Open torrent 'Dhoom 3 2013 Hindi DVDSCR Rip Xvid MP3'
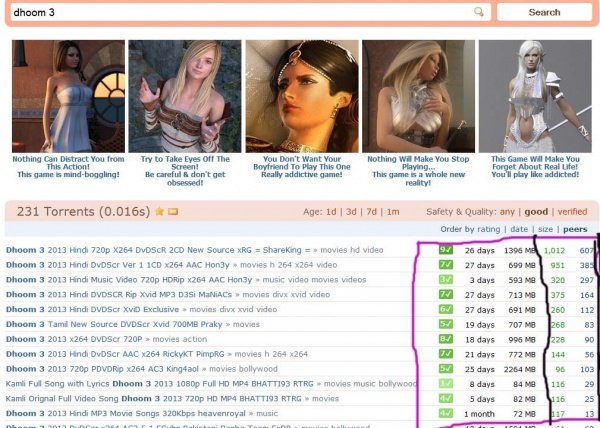Screen dimensions: 600x428 (119, 295)
